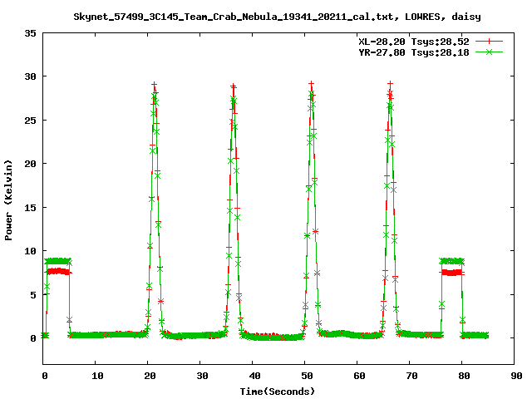Image resolution: width=532 pixels, height=399 pixels.
Task: Select legend entry 'YR-27.80 Tsys:28.18'
Action: (x=414, y=52)
